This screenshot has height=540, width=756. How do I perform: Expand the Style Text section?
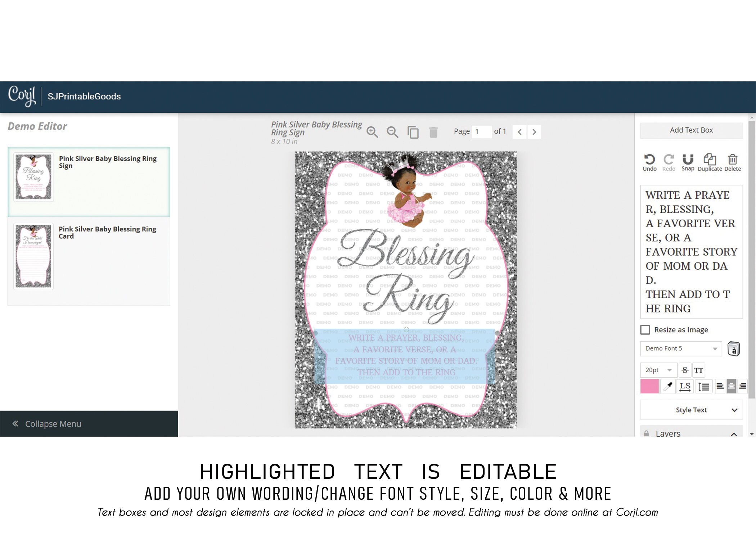tap(691, 410)
